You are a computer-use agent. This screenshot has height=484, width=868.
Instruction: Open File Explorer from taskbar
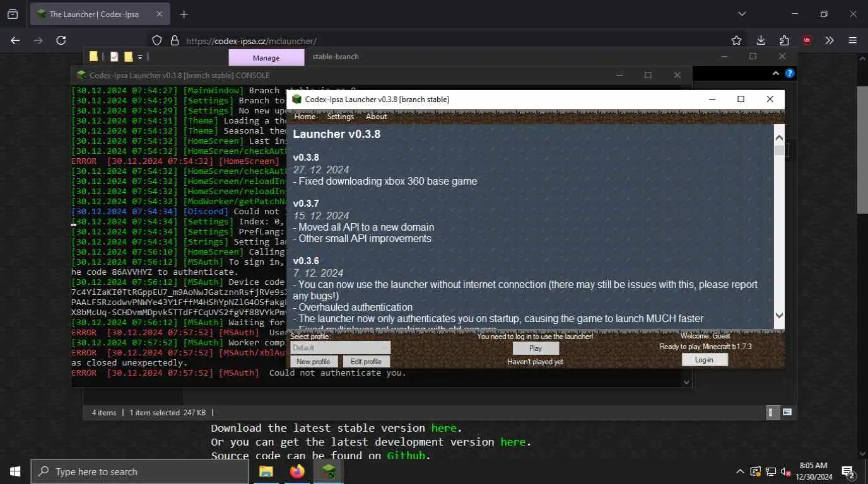tap(266, 471)
